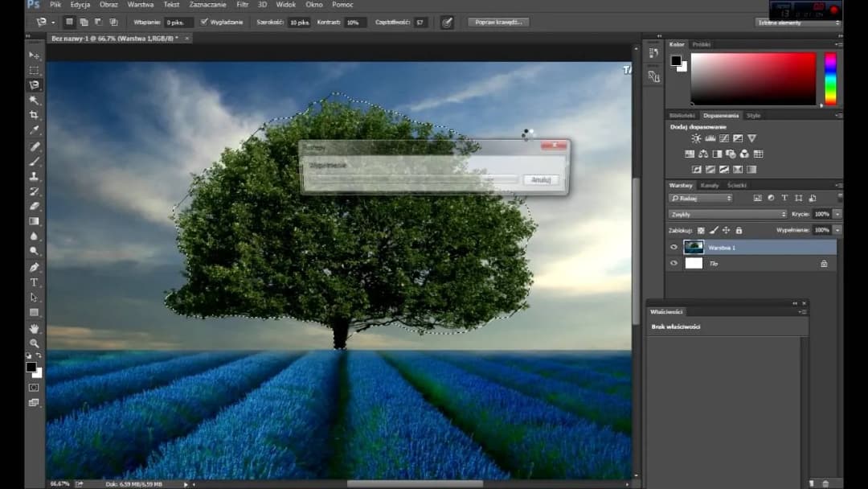This screenshot has height=489, width=868.
Task: Click the lock transparency icon next to Zablokuj
Action: [699, 231]
